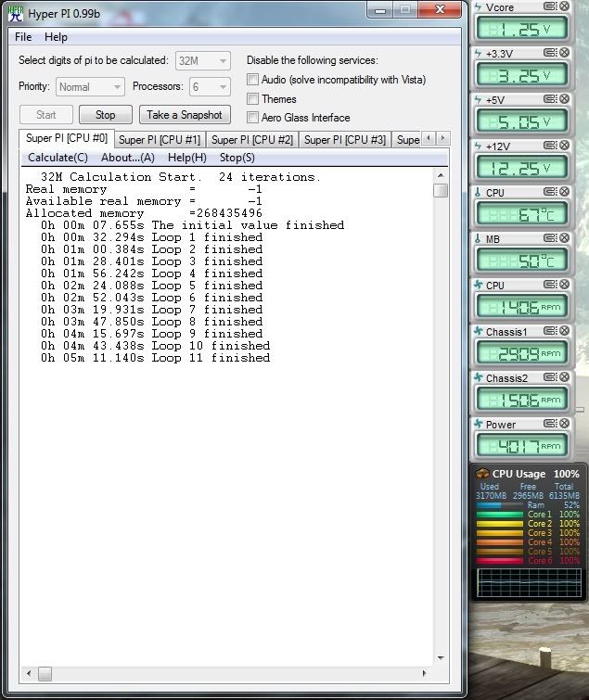
Task: Click output scroll up arrow
Action: tap(441, 175)
